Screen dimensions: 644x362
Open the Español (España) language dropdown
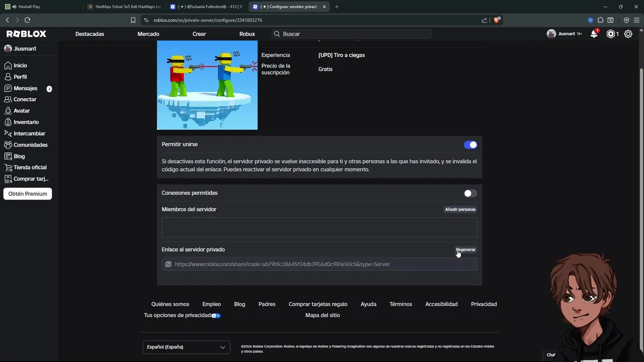click(186, 347)
